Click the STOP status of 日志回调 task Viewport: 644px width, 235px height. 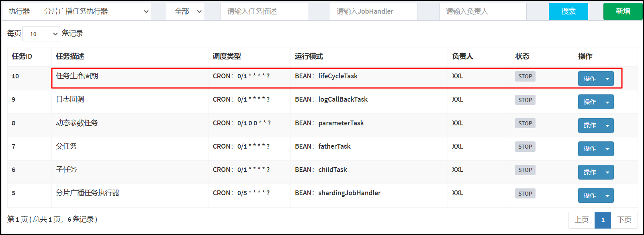coord(525,100)
